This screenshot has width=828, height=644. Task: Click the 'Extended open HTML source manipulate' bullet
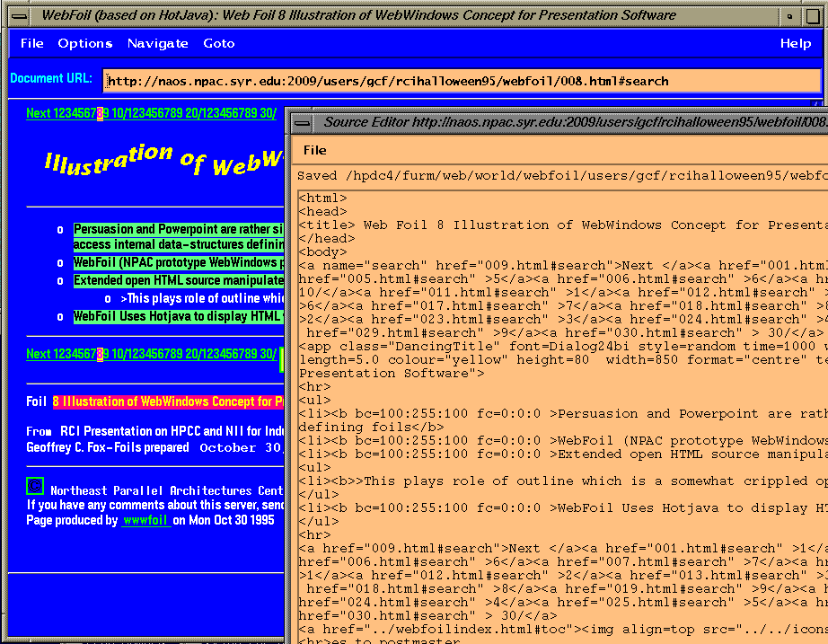click(x=179, y=280)
